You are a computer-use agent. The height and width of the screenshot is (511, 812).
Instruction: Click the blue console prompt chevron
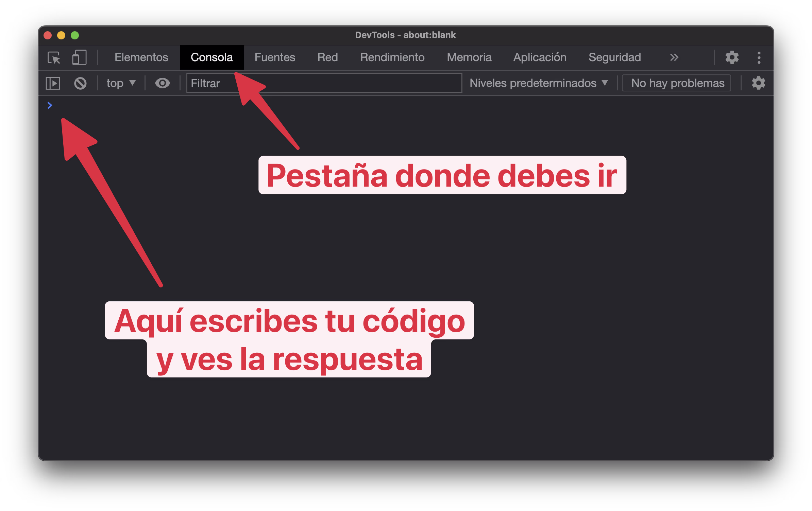[50, 105]
